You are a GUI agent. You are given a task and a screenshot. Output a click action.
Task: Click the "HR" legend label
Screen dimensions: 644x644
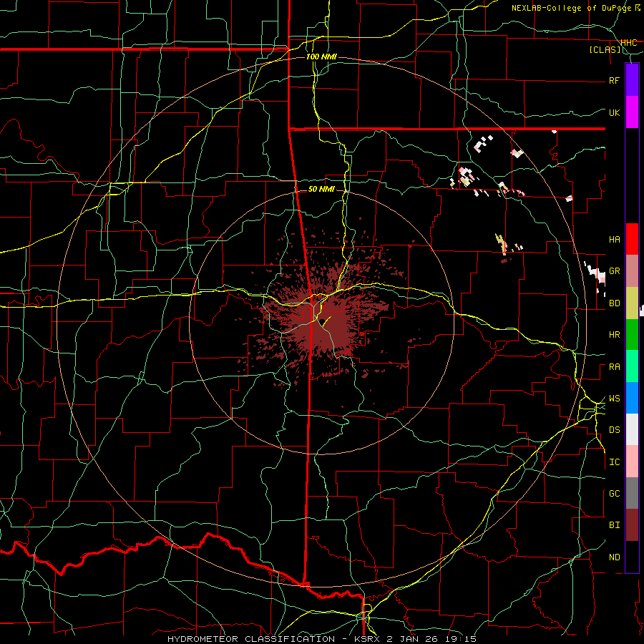[614, 335]
